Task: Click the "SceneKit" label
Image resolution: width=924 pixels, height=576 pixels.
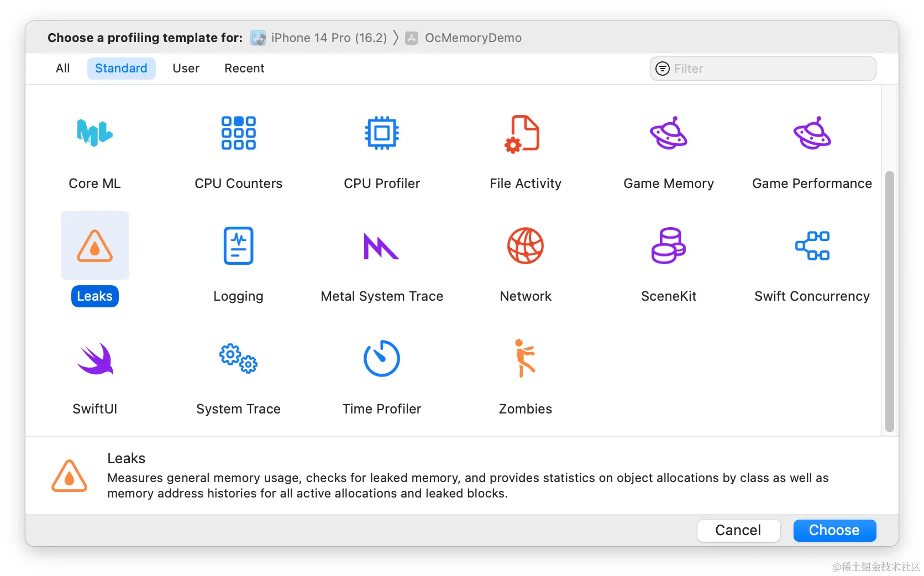Action: (x=669, y=296)
